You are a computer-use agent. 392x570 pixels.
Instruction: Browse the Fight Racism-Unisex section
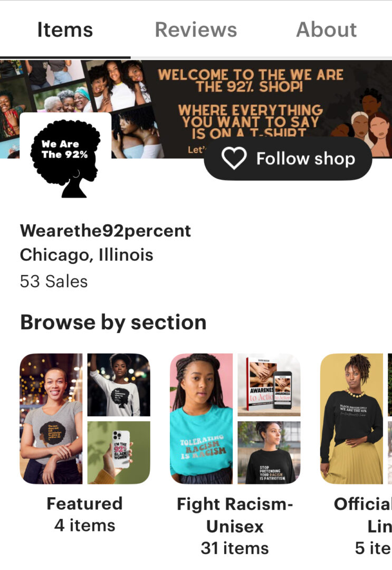[x=235, y=515]
